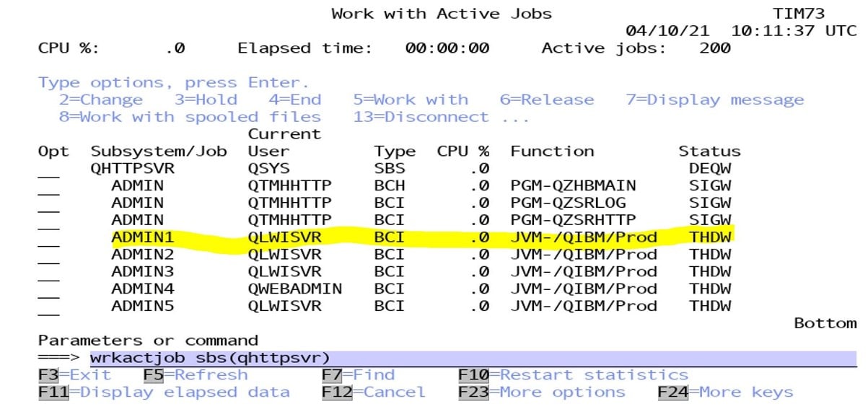
Task: Select the F7=Find function key
Action: pyautogui.click(x=358, y=375)
